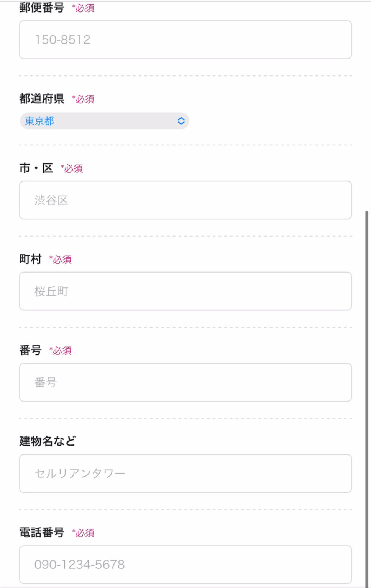
Task: Select the 番号 street number field
Action: pyautogui.click(x=185, y=382)
